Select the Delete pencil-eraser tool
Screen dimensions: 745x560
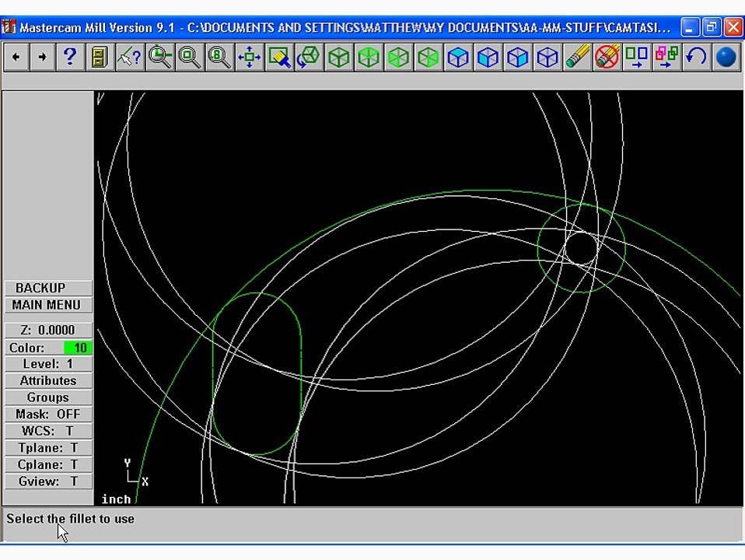tap(577, 57)
